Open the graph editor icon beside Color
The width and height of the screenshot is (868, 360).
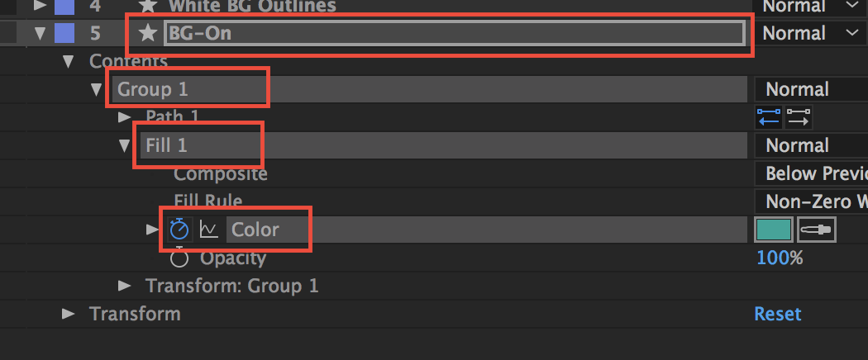(208, 230)
